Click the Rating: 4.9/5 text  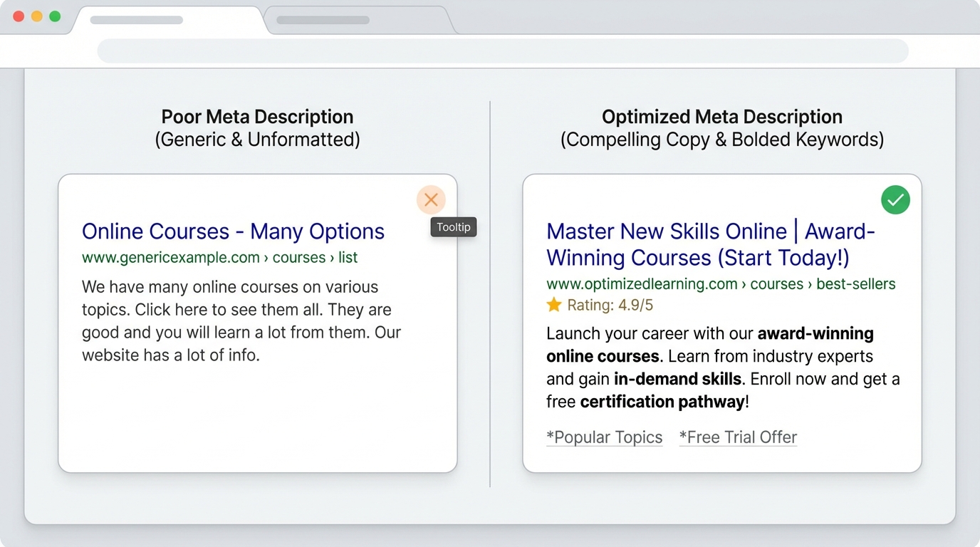coord(611,304)
